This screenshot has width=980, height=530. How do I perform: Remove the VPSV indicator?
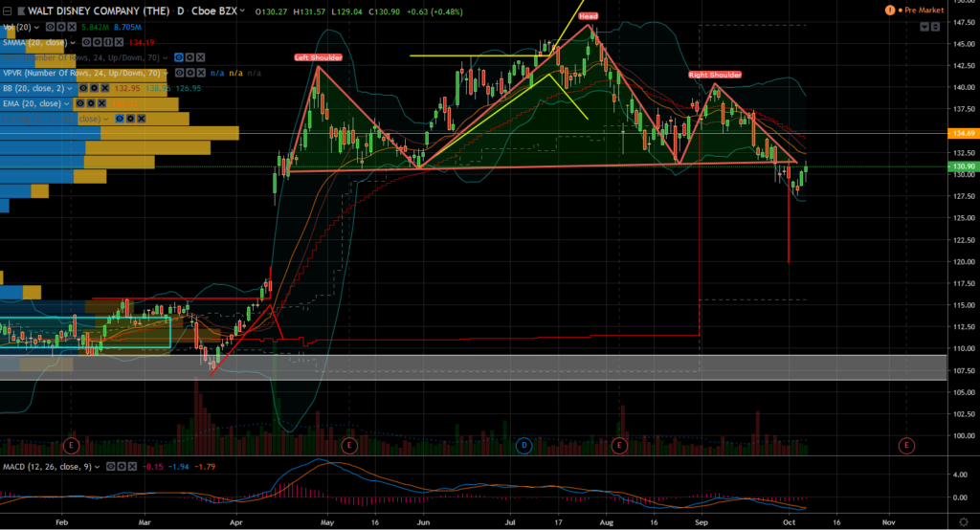[x=201, y=57]
